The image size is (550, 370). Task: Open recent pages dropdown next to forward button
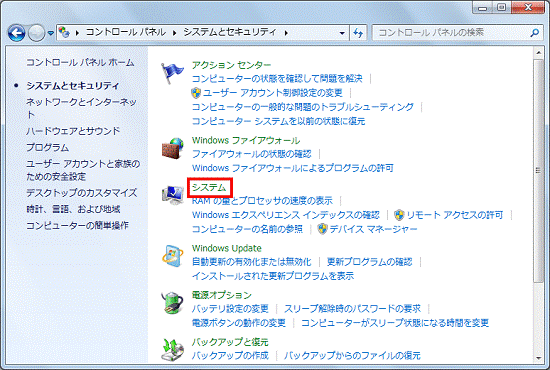click(51, 33)
